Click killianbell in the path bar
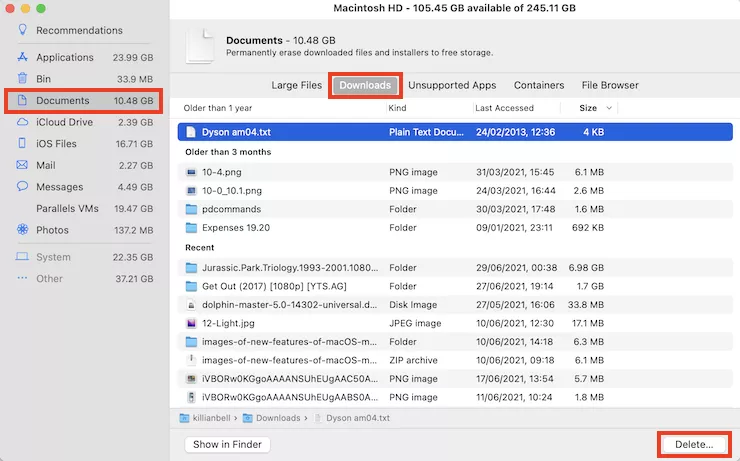This screenshot has height=461, width=740. click(x=211, y=418)
